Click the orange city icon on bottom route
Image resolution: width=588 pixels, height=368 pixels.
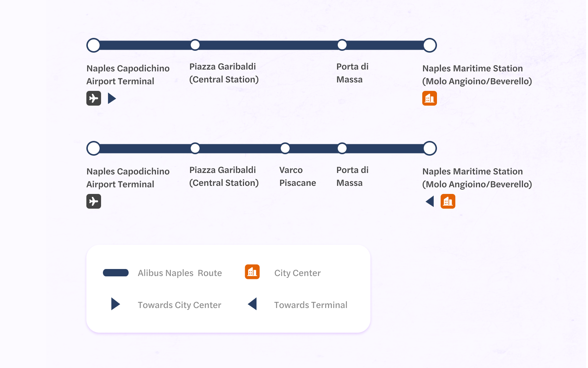coord(448,201)
